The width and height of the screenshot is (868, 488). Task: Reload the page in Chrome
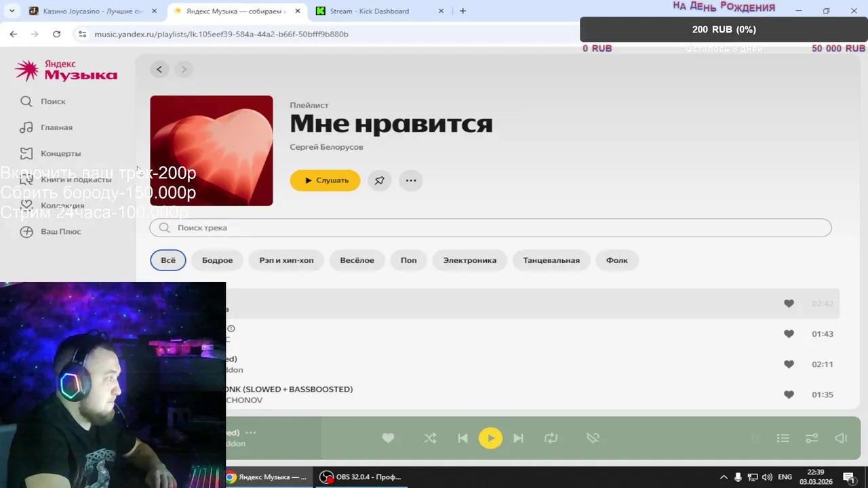click(56, 34)
